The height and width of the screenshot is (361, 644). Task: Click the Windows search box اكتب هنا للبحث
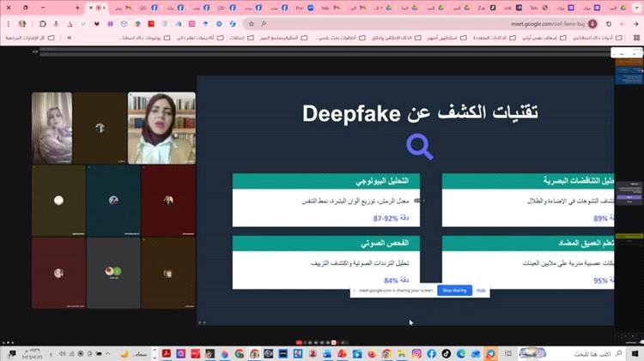pyautogui.click(x=592, y=353)
